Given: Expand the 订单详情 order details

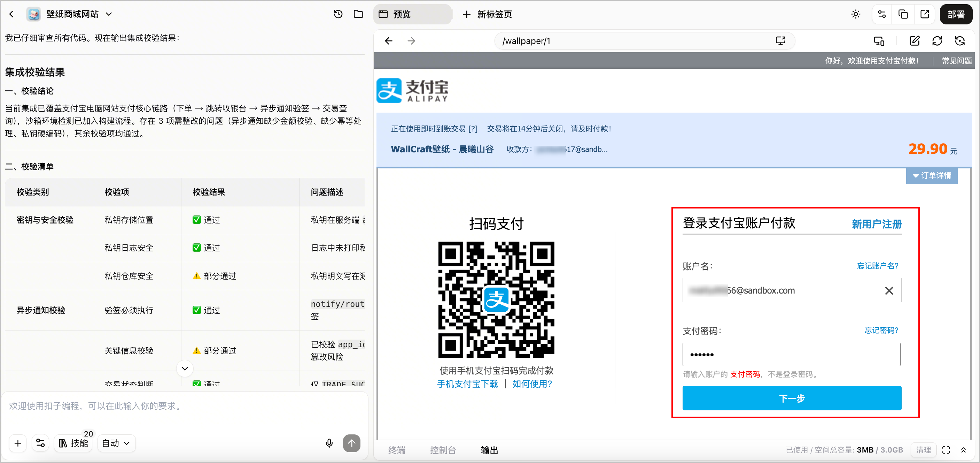Looking at the screenshot, I should coord(932,175).
